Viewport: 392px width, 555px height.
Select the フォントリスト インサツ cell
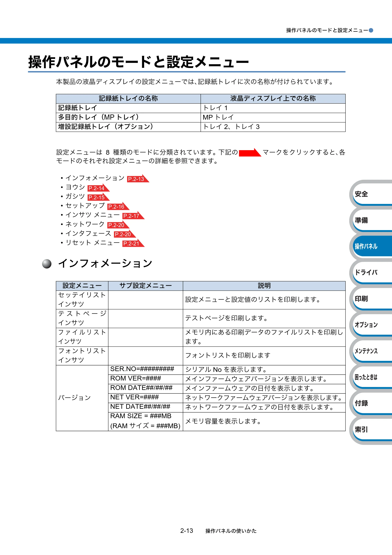point(82,356)
